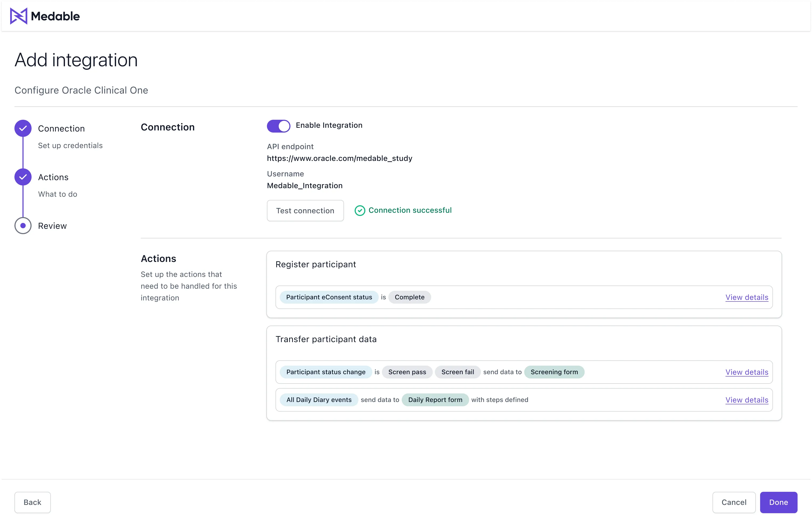Click the Done button

(x=779, y=502)
